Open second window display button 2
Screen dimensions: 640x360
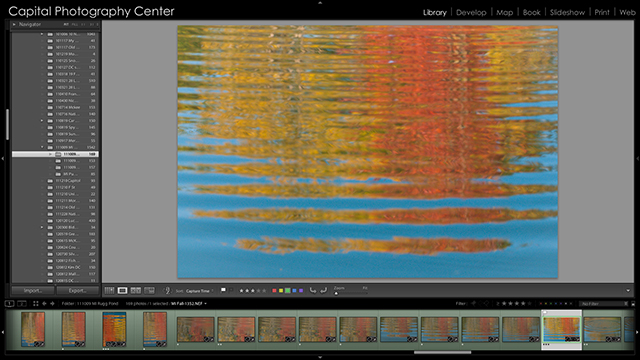point(22,303)
